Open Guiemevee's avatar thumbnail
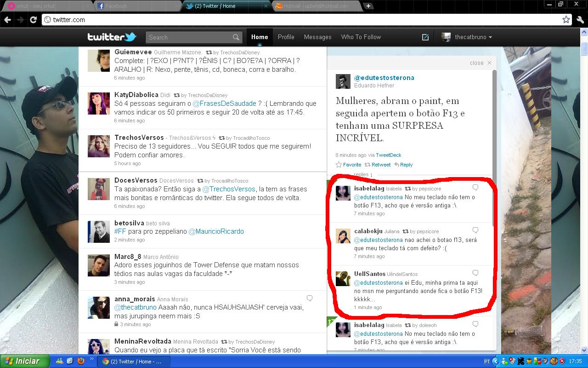This screenshot has height=368, width=588. [x=99, y=61]
